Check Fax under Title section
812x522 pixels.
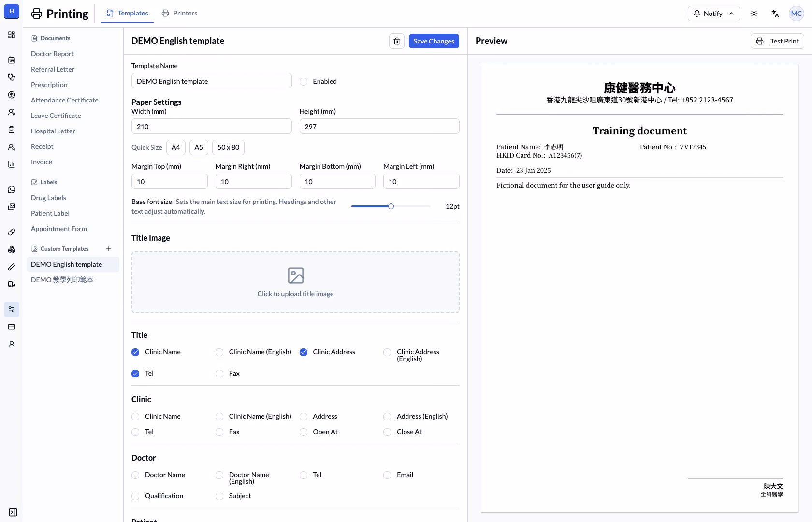click(x=219, y=374)
